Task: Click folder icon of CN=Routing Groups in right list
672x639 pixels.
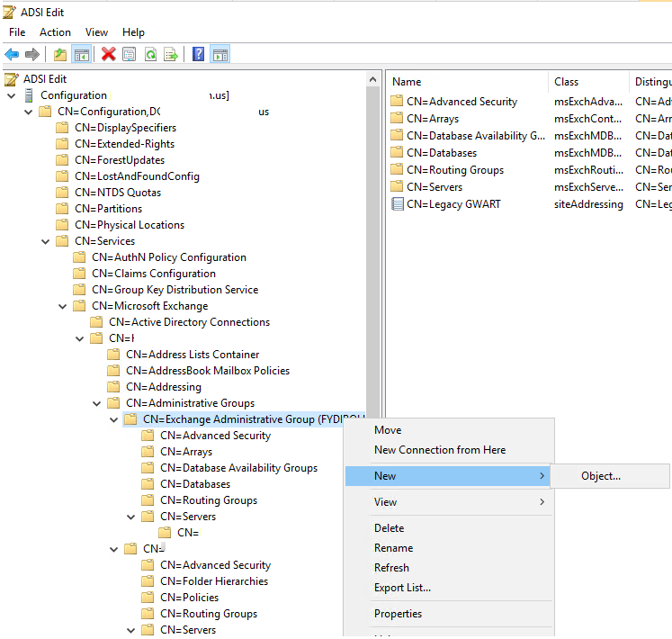Action: tap(397, 170)
